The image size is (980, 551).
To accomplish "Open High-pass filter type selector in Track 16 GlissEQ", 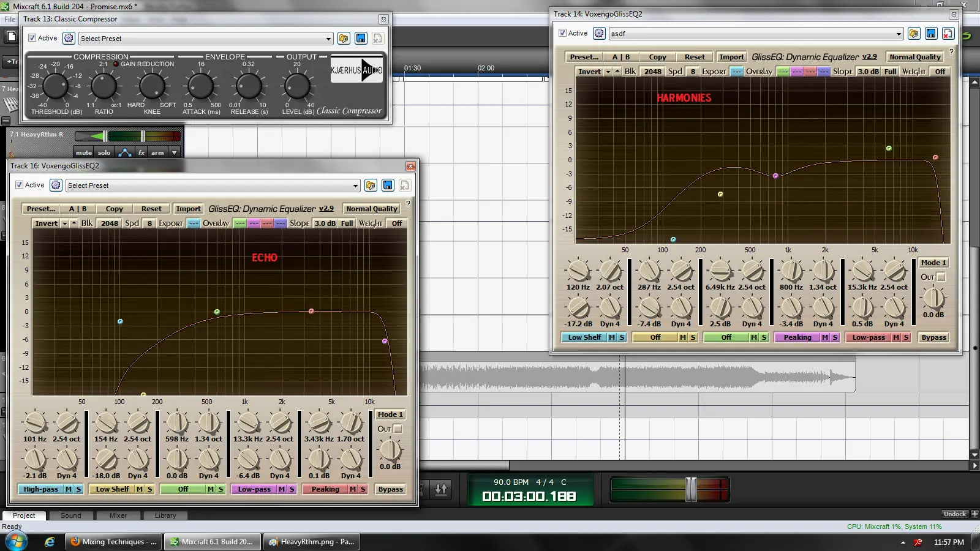I will 40,489.
